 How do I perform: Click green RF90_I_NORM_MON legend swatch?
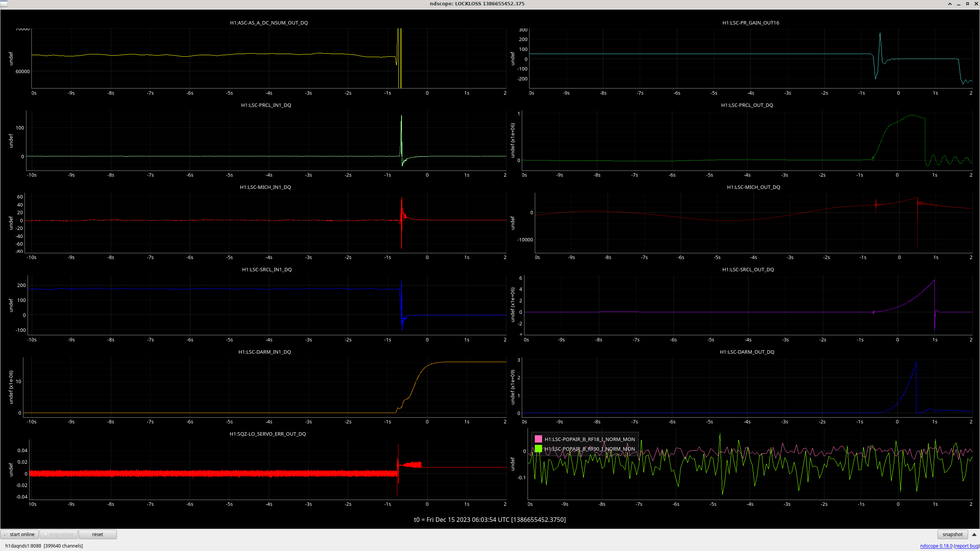538,449
